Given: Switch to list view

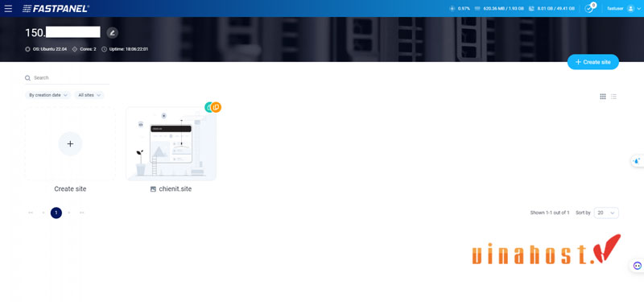Looking at the screenshot, I should click(613, 97).
